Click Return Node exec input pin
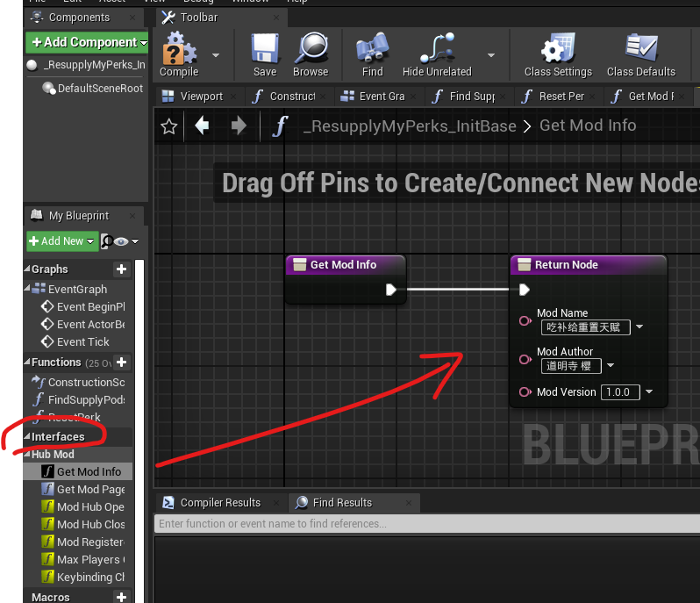This screenshot has width=700, height=603. [525, 290]
